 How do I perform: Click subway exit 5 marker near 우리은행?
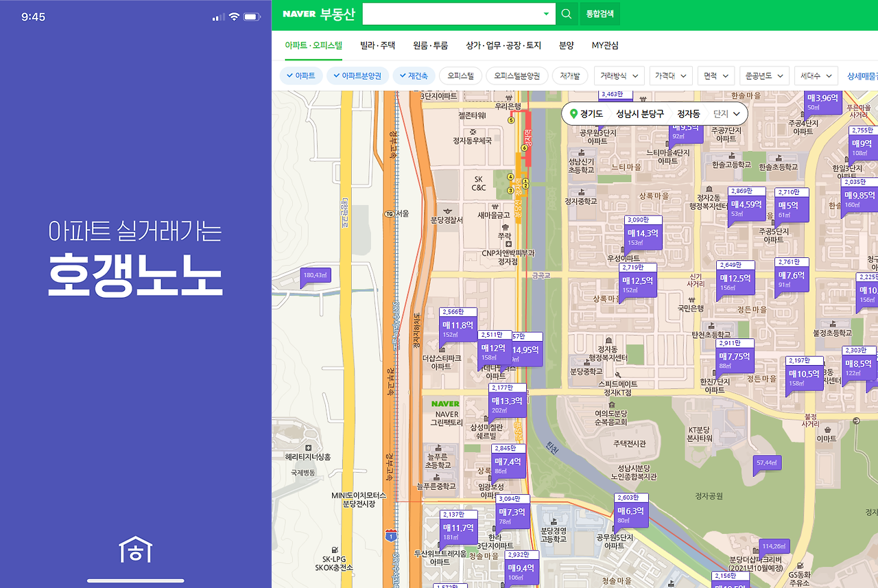[511, 119]
